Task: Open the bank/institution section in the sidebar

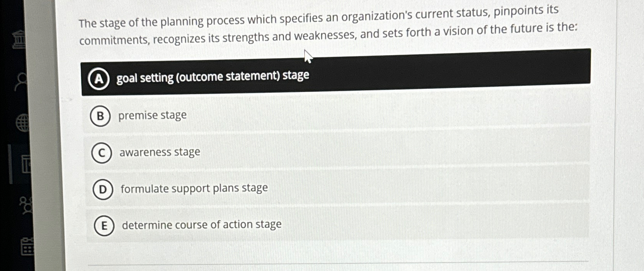Action: tap(19, 39)
